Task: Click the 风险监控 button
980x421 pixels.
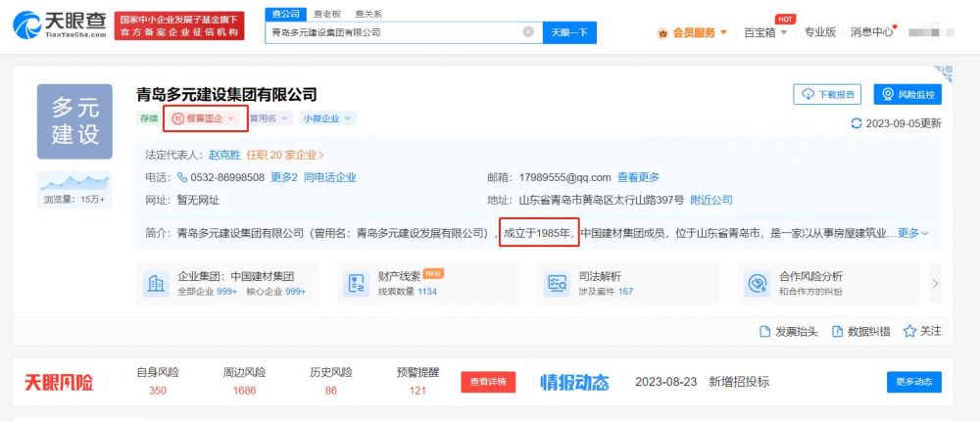Action: tap(907, 94)
